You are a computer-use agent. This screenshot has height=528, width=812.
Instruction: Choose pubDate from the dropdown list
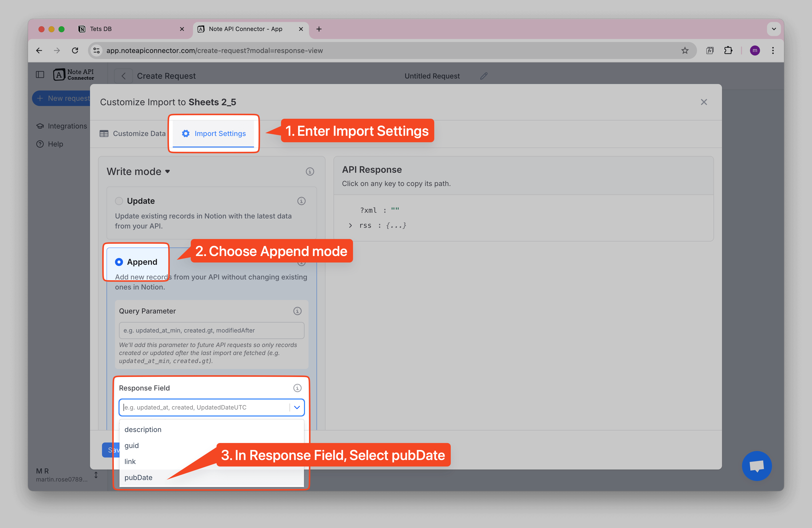[138, 477]
